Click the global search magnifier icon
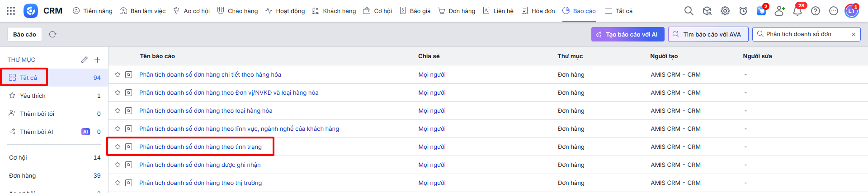The image size is (868, 193). [689, 11]
